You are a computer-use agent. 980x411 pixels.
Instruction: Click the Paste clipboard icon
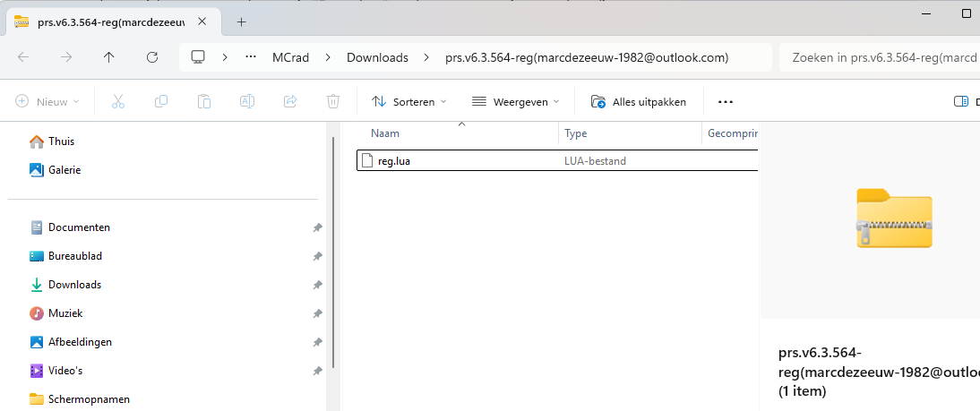click(x=204, y=102)
